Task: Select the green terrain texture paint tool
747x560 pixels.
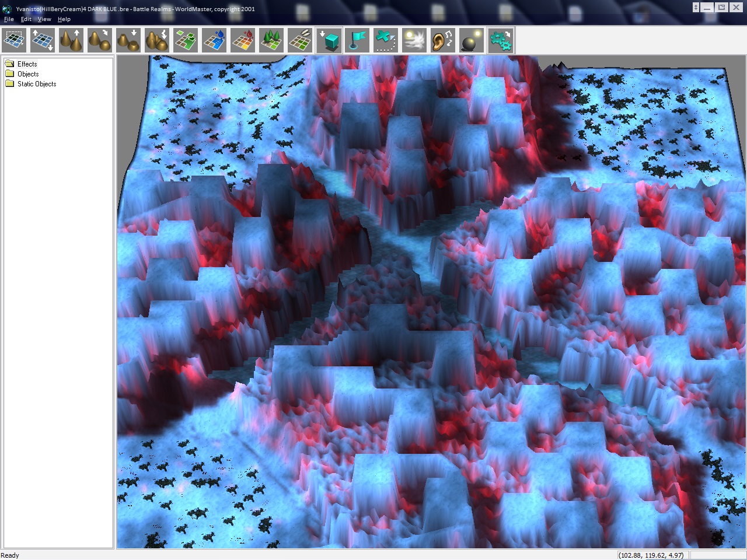Action: coord(186,41)
